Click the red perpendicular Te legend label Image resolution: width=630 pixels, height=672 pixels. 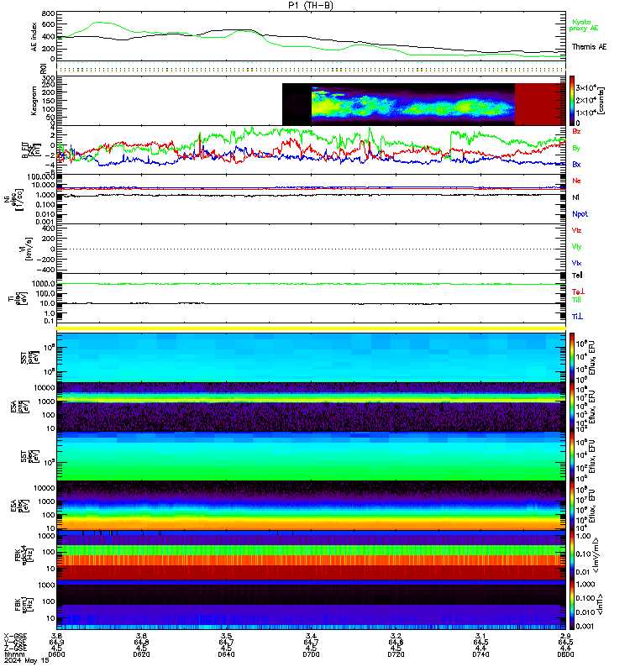click(x=578, y=291)
